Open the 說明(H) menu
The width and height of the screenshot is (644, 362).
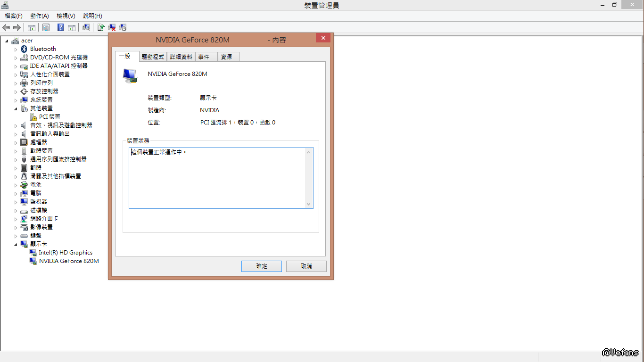tap(92, 16)
